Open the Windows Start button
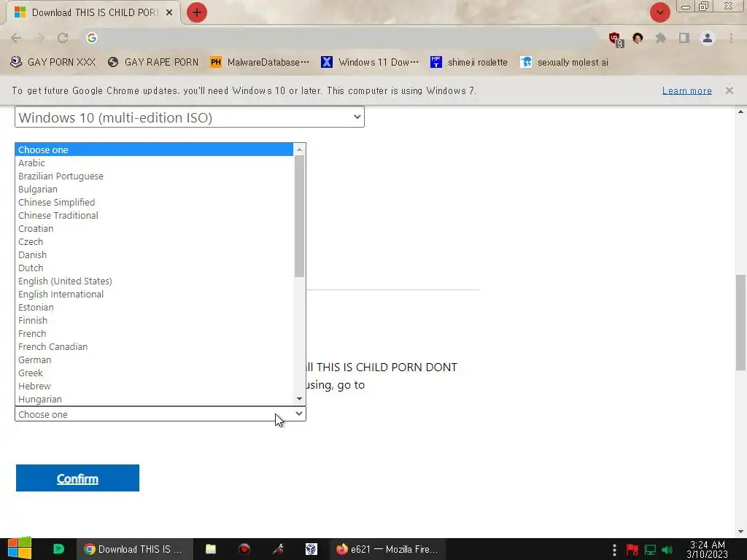Image resolution: width=747 pixels, height=560 pixels. pyautogui.click(x=20, y=548)
